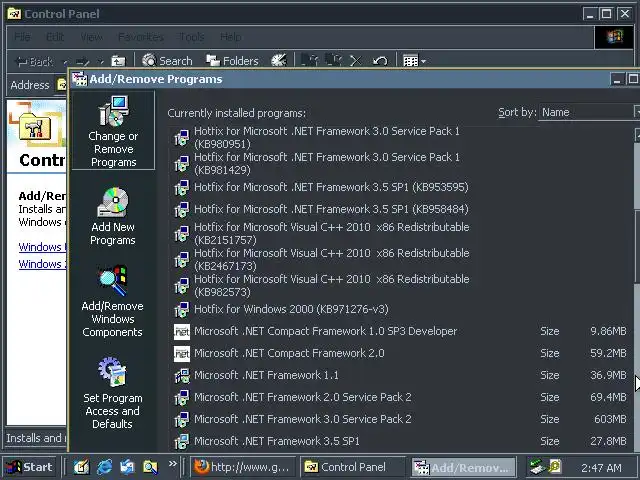The width and height of the screenshot is (640, 480).
Task: Click icon for Hotfix for Windows 2000 KB971276-v3
Action: (x=182, y=309)
